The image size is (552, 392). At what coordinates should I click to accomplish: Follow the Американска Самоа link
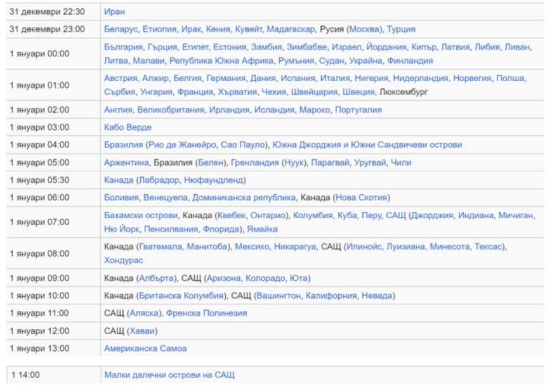(145, 348)
